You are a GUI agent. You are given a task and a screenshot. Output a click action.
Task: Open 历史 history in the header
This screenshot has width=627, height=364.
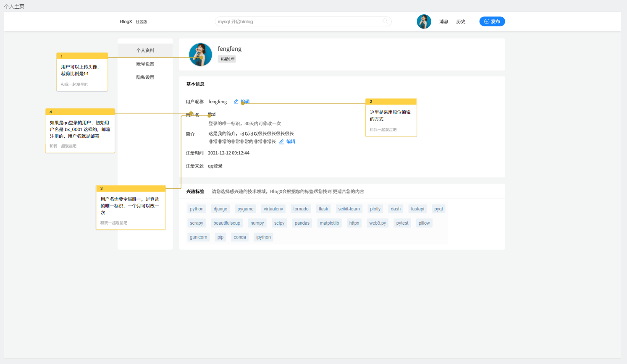(x=461, y=21)
